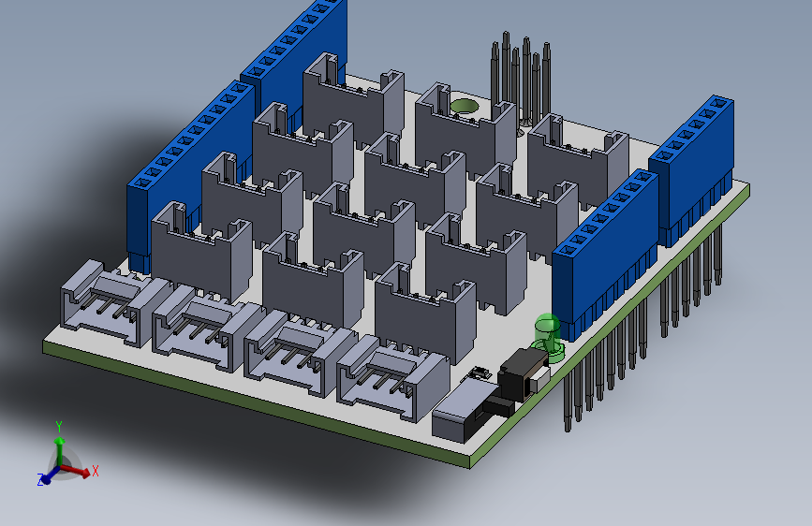Select the green mounting hole on the board
The width and height of the screenshot is (812, 526).
point(464,106)
